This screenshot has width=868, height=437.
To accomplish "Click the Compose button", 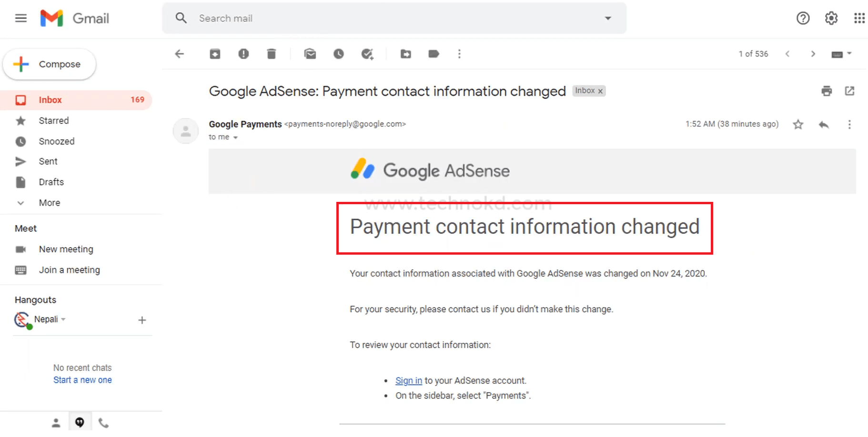I will pos(50,64).
